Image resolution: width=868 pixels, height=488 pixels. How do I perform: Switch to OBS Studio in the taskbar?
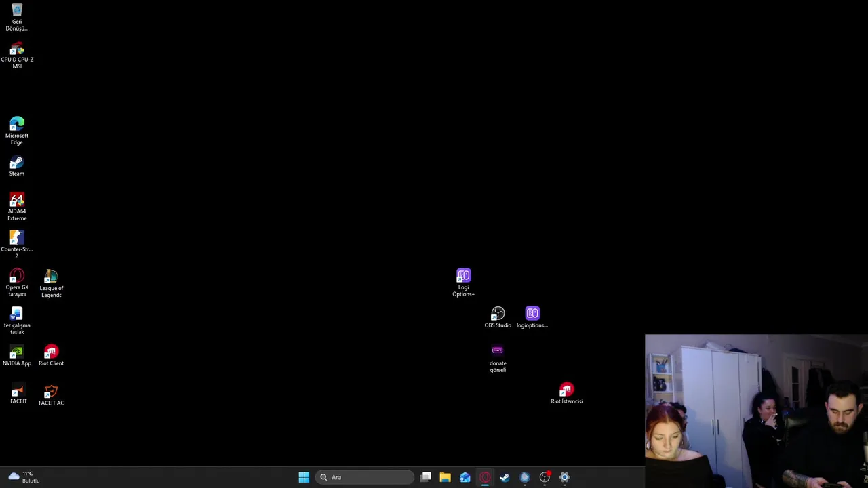point(545,477)
